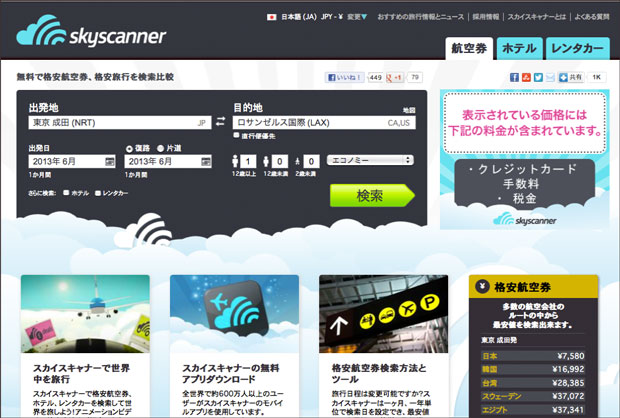Click the 449 like count bubble

tap(375, 78)
